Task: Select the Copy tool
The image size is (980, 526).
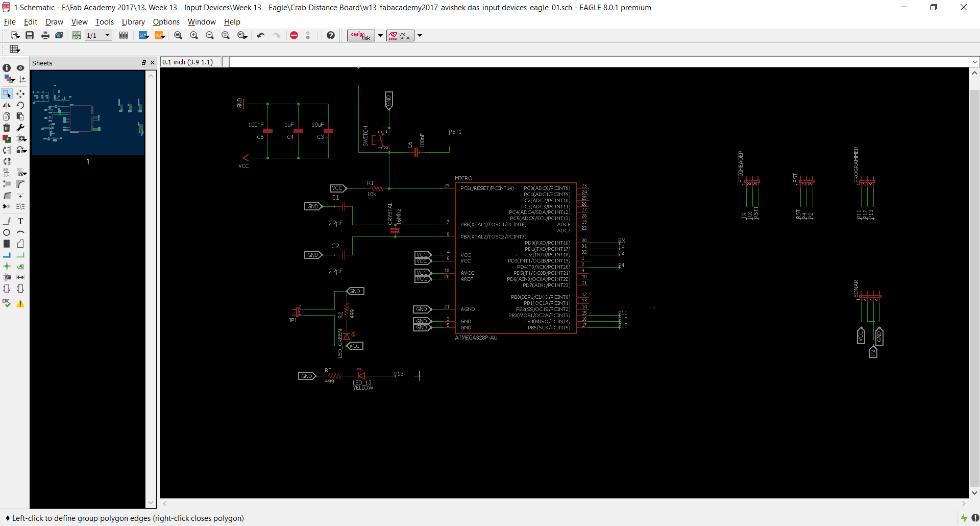Action: 7,116
